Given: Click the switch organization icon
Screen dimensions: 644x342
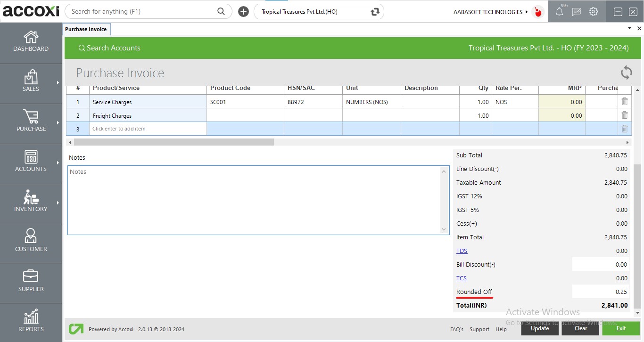Looking at the screenshot, I should tap(375, 12).
